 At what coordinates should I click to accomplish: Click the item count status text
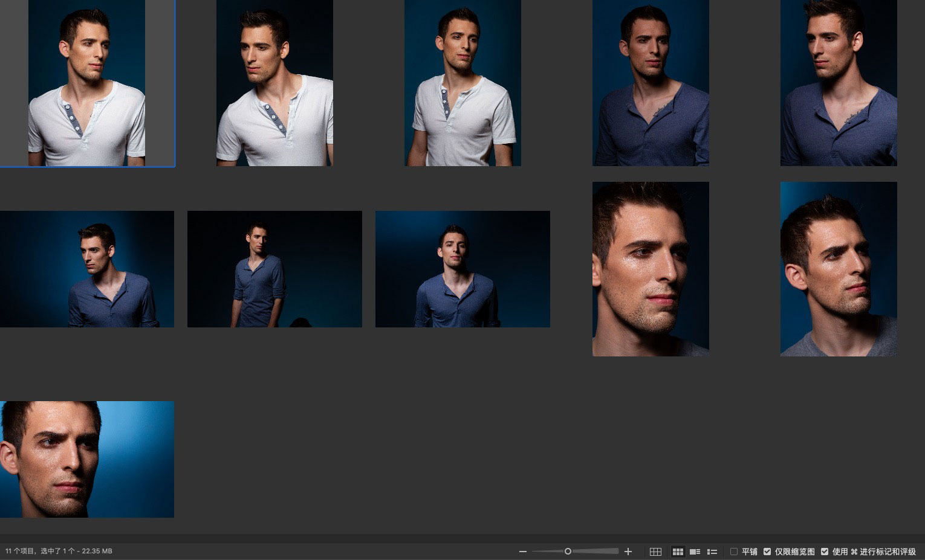click(59, 551)
